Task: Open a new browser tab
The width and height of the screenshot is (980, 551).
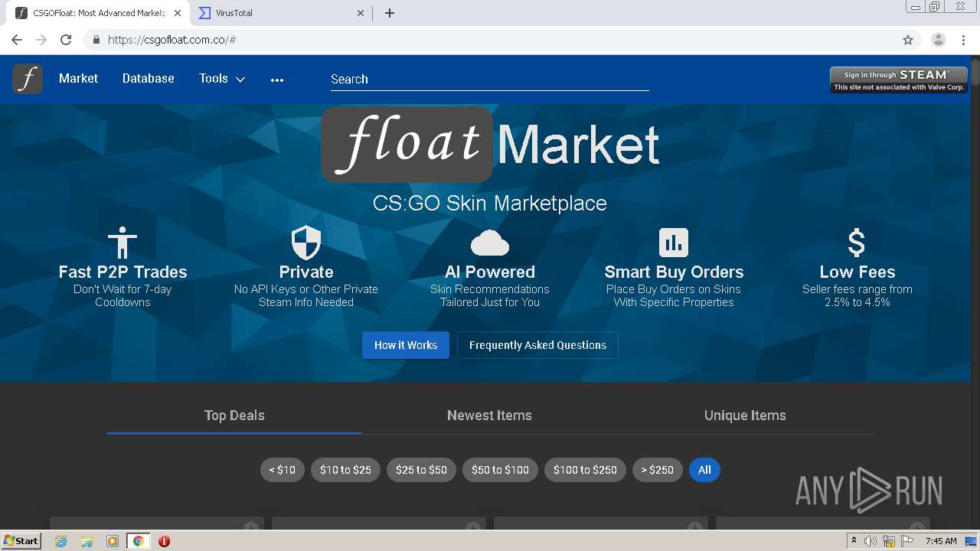Action: 389,13
